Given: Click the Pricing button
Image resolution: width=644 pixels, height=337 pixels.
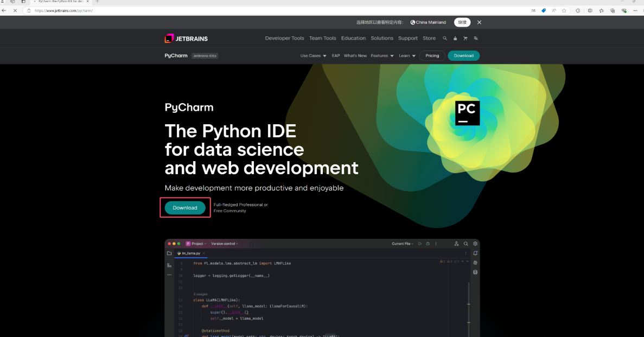Looking at the screenshot, I should pos(432,56).
